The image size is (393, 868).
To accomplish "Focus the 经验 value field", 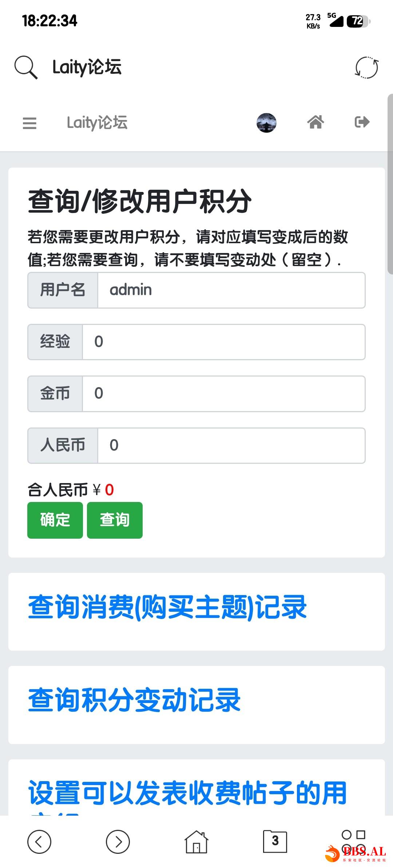I will [x=224, y=342].
